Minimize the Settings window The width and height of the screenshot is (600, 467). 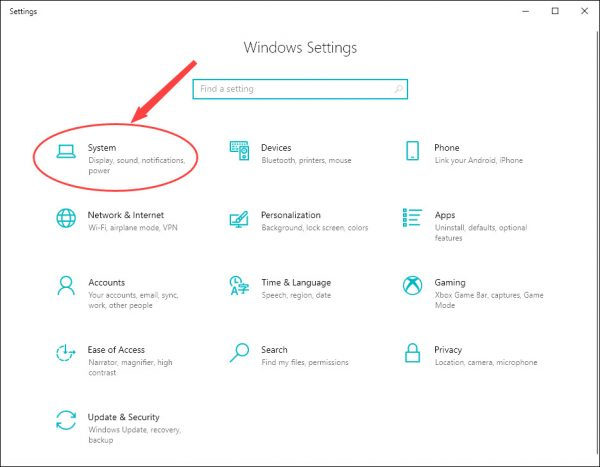526,11
